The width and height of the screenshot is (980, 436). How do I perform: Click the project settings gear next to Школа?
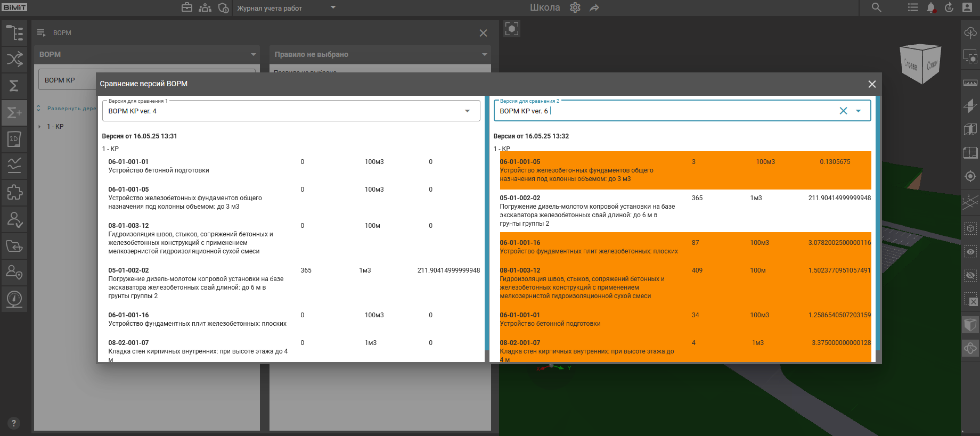click(x=575, y=8)
